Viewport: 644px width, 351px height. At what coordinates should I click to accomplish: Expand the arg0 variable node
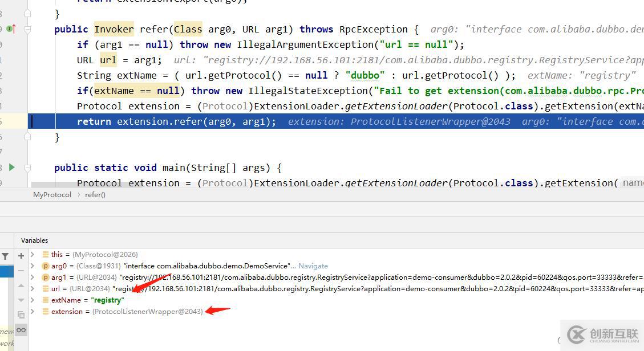tap(33, 266)
